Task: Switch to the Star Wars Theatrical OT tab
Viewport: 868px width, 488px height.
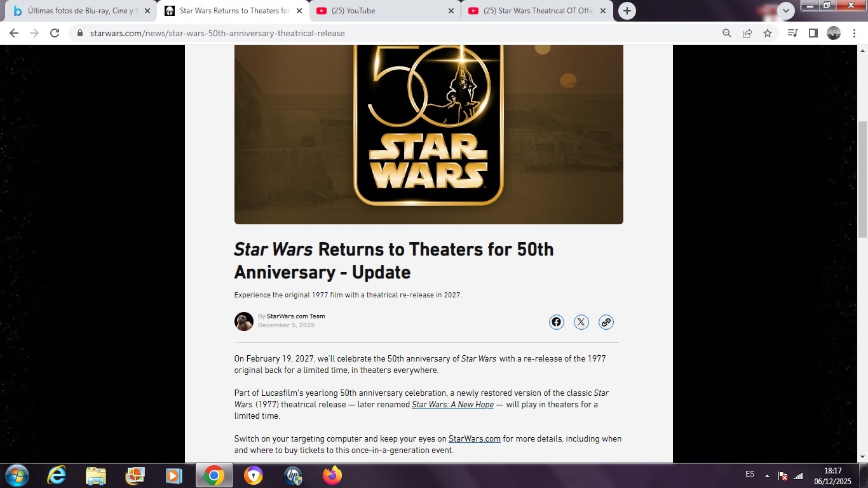Action: click(x=538, y=11)
